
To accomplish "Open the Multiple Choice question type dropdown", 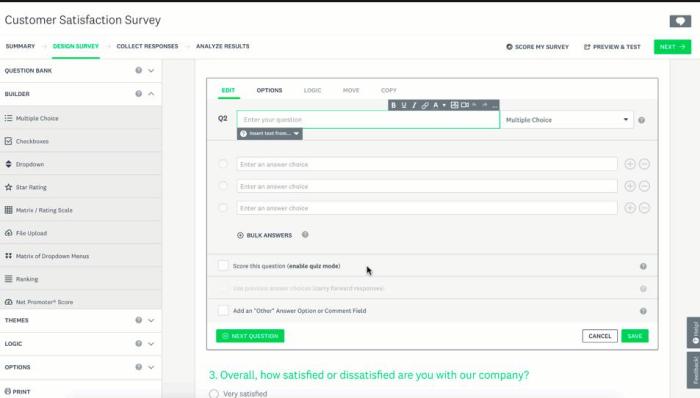I will point(567,120).
